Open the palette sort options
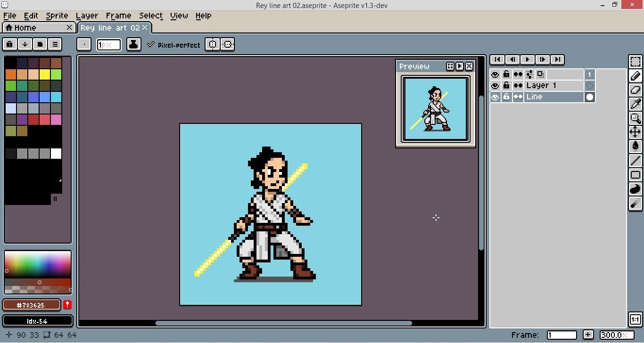 click(x=25, y=44)
